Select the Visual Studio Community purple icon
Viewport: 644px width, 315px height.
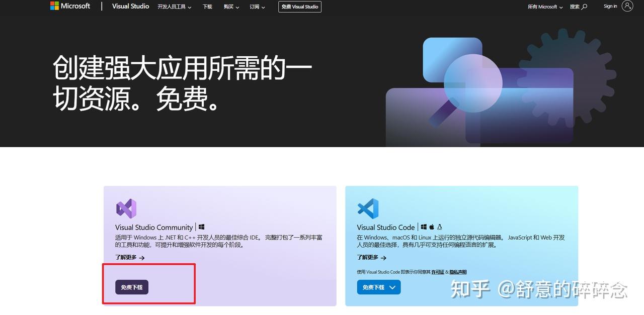[125, 207]
